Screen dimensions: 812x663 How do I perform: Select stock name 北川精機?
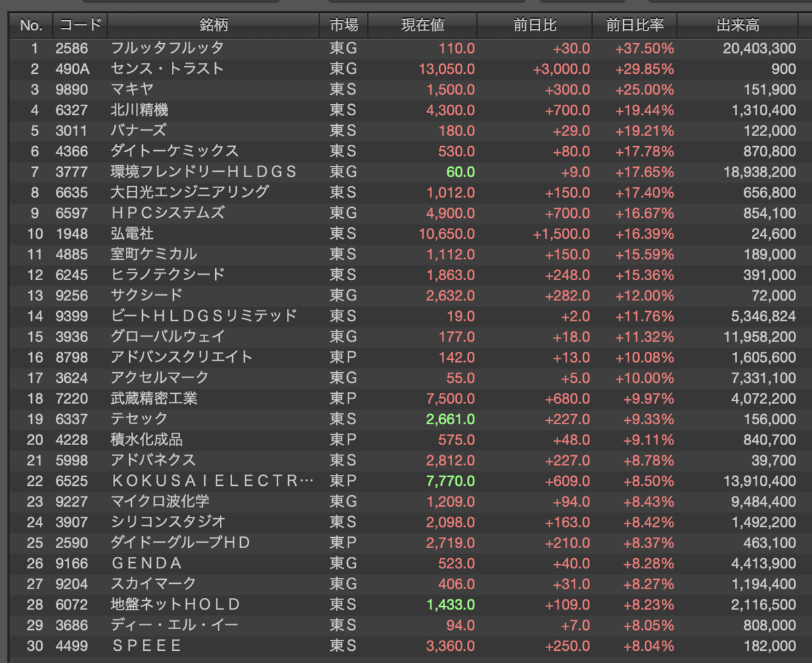click(x=139, y=110)
